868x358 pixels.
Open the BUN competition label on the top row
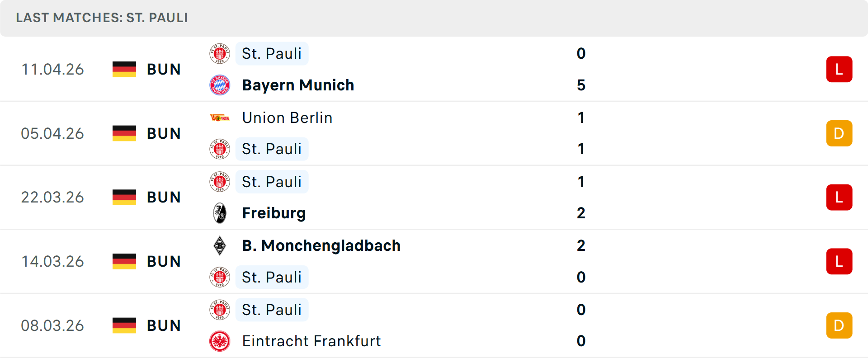pyautogui.click(x=164, y=69)
